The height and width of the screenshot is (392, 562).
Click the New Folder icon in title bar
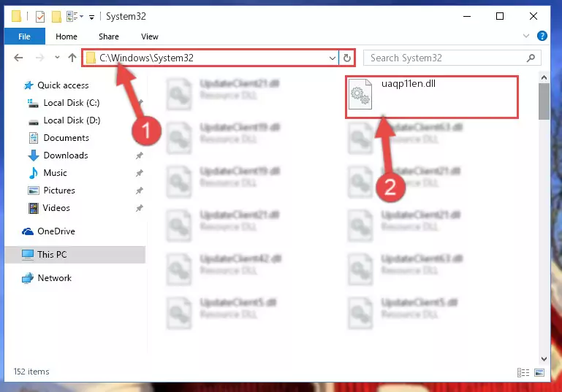click(56, 17)
